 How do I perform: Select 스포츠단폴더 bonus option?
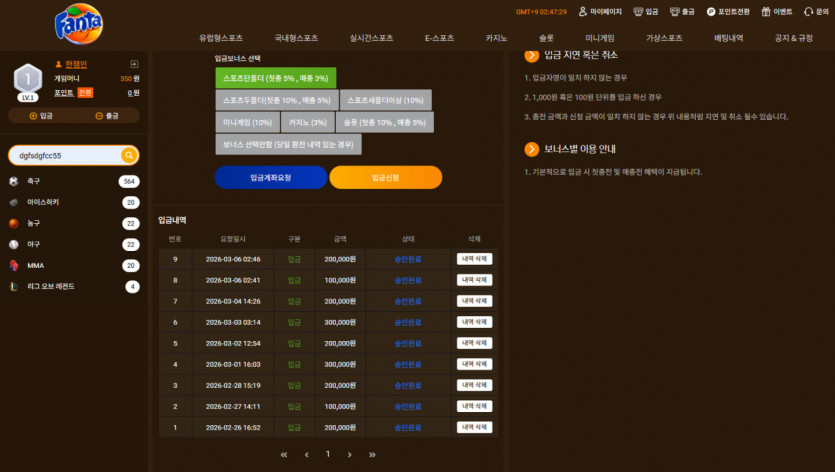coord(275,78)
